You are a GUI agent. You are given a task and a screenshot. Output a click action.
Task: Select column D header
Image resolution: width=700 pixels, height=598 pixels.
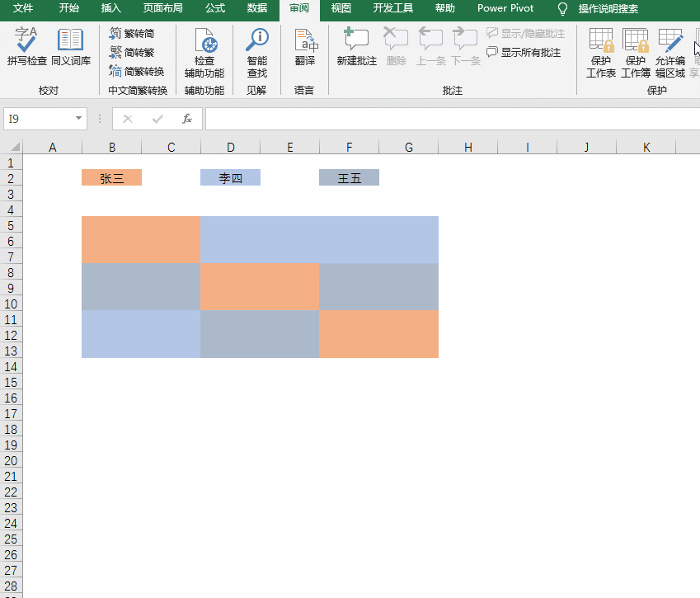230,147
